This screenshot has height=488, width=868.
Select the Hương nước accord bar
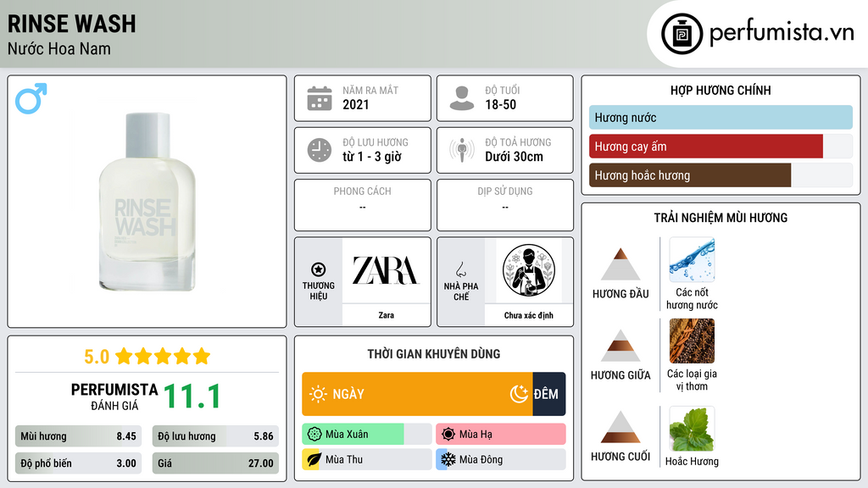point(721,117)
